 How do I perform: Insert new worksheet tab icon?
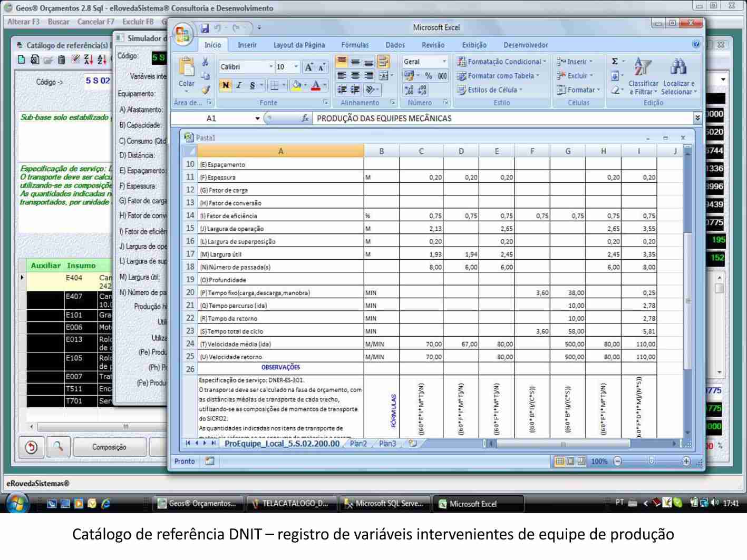(x=413, y=444)
